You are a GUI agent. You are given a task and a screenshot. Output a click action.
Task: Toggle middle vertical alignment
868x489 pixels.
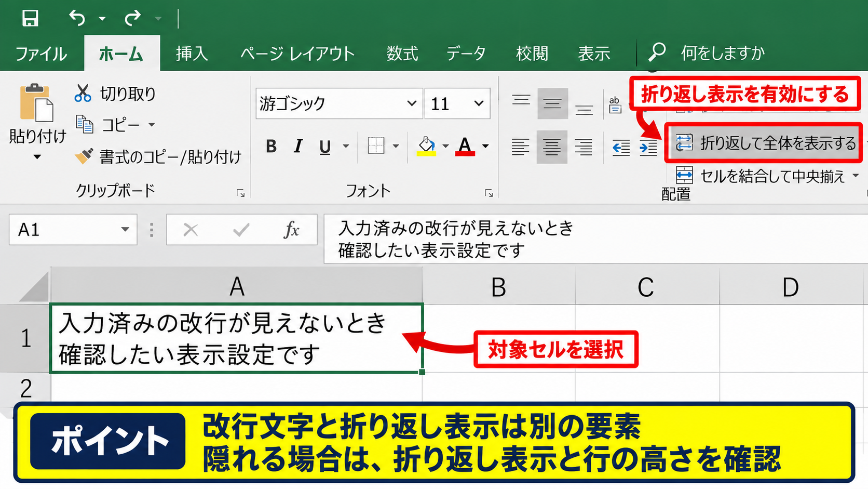pos(552,103)
